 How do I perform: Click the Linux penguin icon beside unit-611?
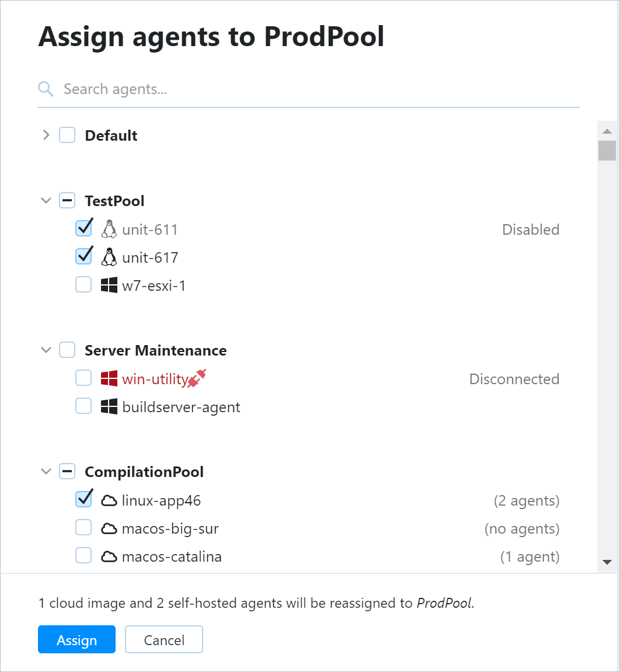pos(109,229)
